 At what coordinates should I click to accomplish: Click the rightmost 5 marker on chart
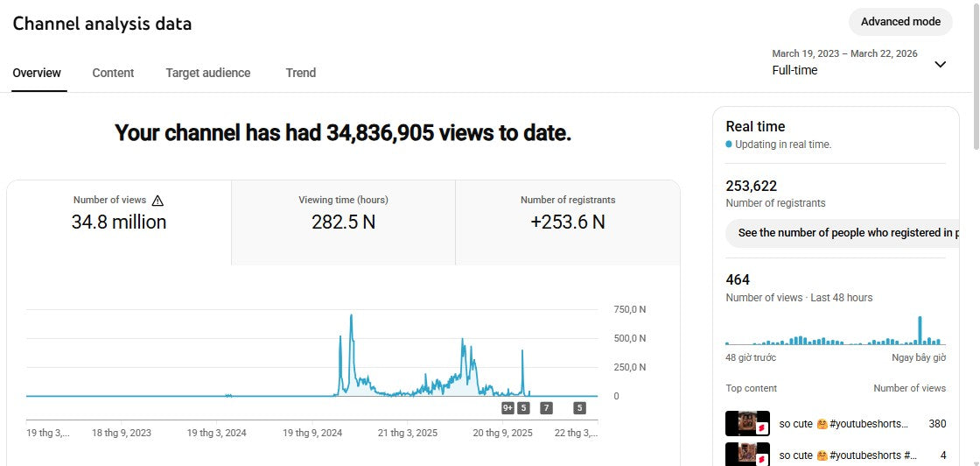point(579,407)
